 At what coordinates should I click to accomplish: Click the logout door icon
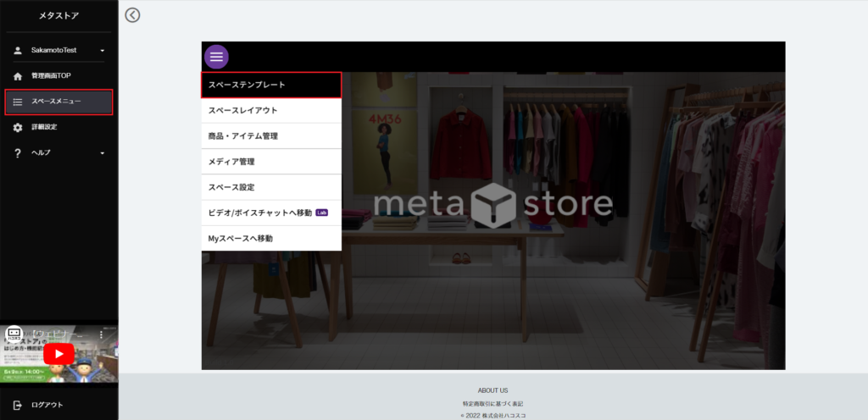pyautogui.click(x=18, y=405)
